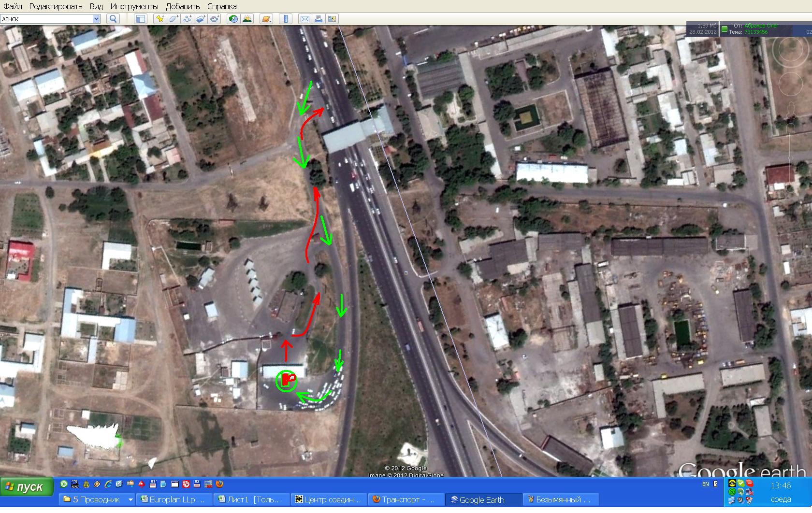Click the пуск Start button

(27, 487)
